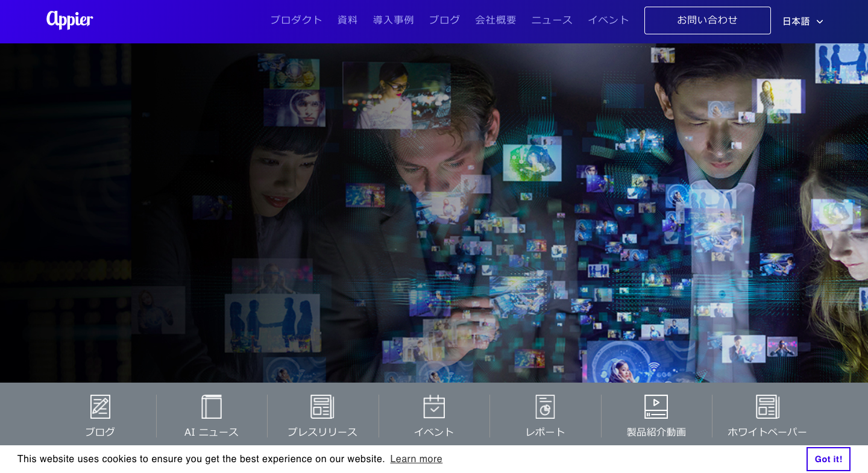This screenshot has width=868, height=473.
Task: Dismiss cookie banner with Got it!
Action: tap(828, 459)
